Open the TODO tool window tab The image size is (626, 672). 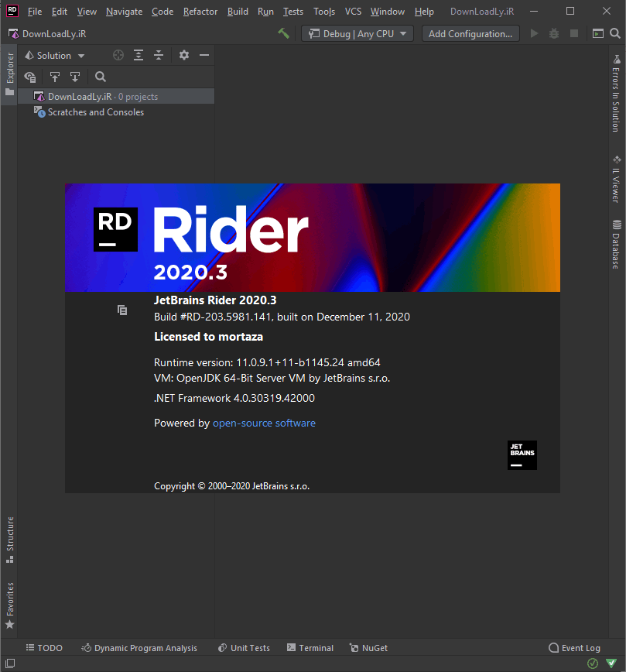point(44,647)
